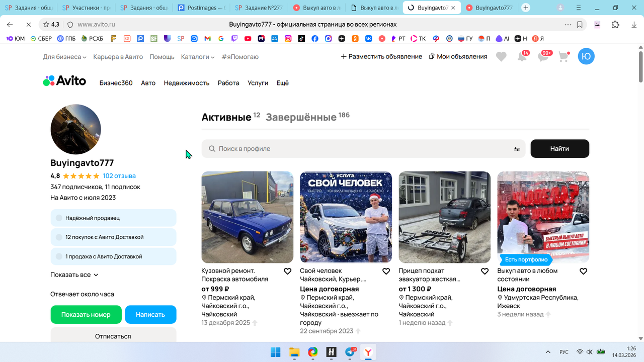Open the Яндекс Я bookmark

click(538, 38)
